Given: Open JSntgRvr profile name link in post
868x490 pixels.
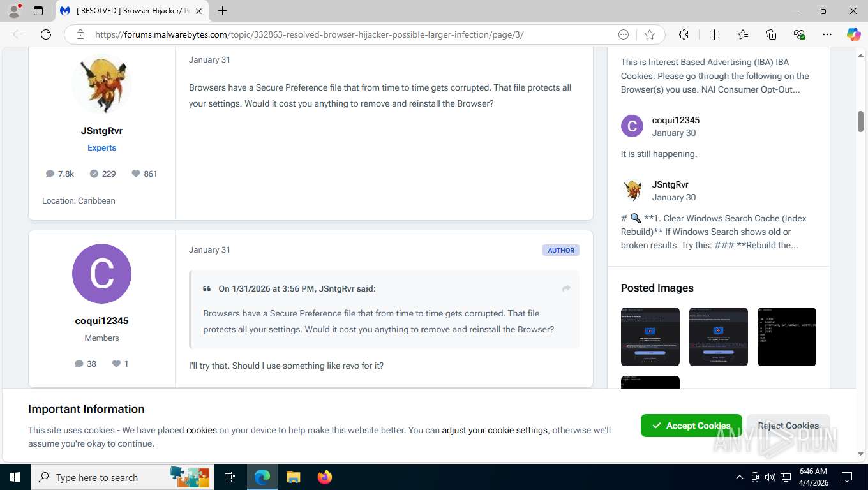Looking at the screenshot, I should click(x=101, y=131).
